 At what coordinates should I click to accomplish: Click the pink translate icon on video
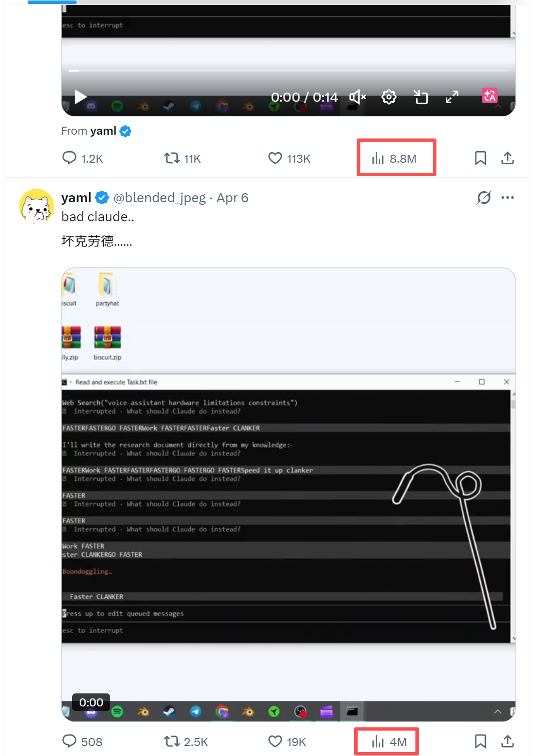[x=489, y=95]
